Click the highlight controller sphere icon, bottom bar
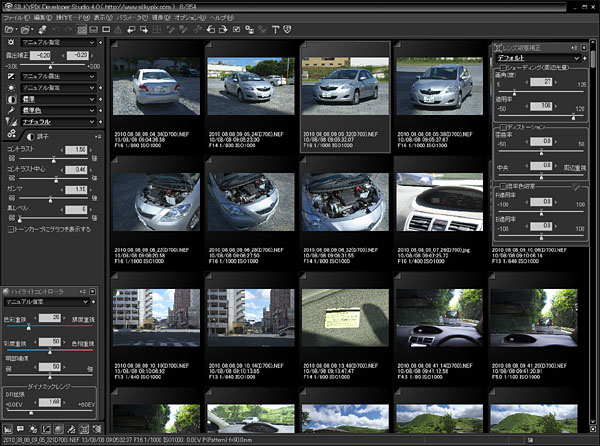600x446 pixels. pyautogui.click(x=59, y=429)
